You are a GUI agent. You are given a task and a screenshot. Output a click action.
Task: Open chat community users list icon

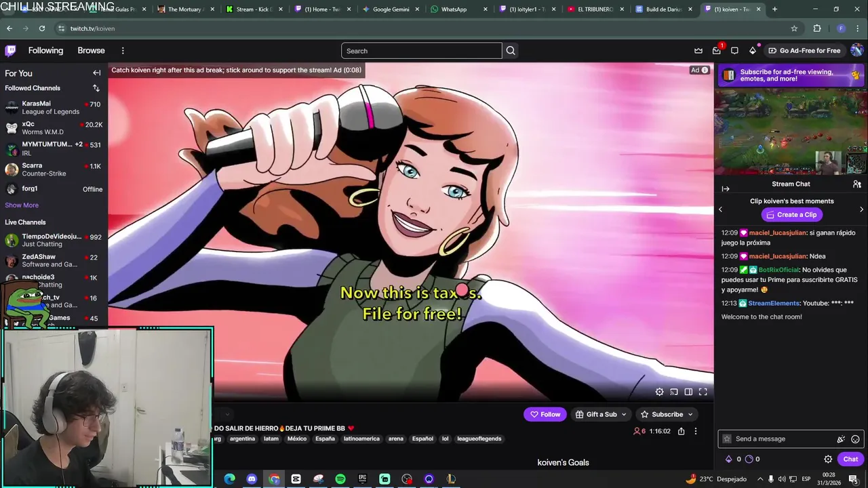click(857, 184)
